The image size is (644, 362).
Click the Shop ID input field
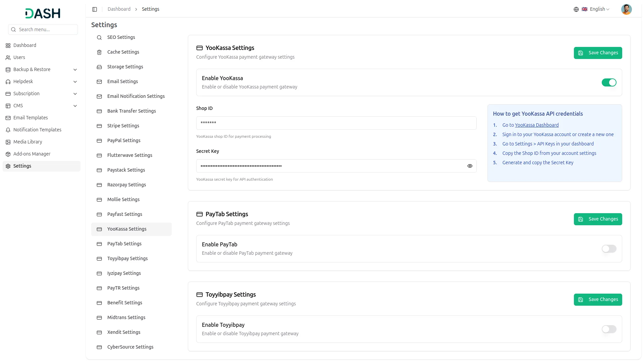click(336, 123)
